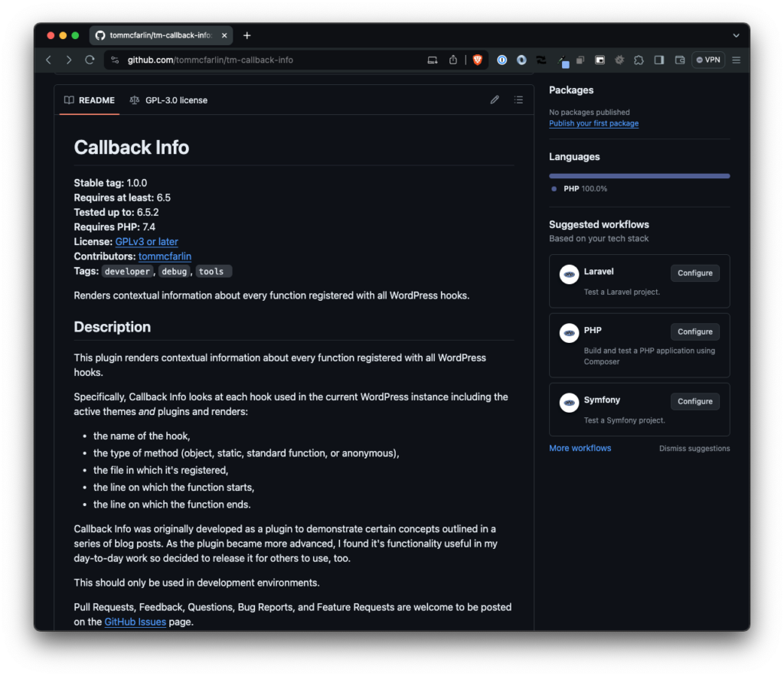This screenshot has height=676, width=784.
Task: Edit the README with the pencil icon
Action: (x=495, y=100)
